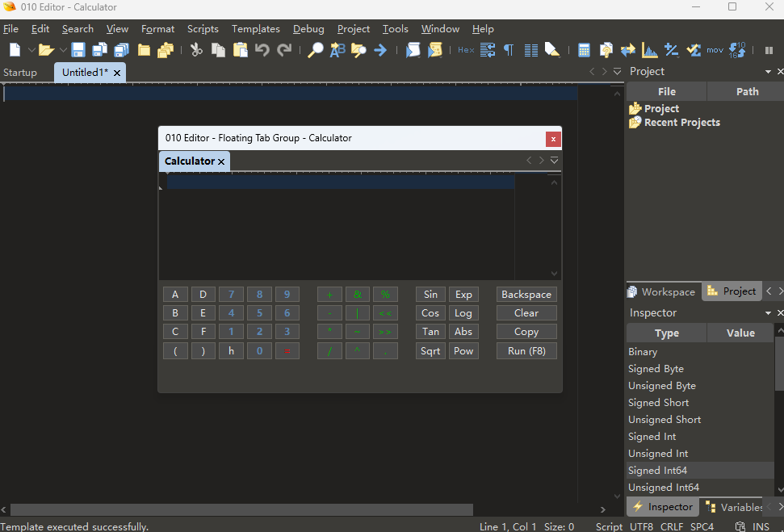Switch to the Variables tab
The width and height of the screenshot is (784, 532).
[733, 507]
